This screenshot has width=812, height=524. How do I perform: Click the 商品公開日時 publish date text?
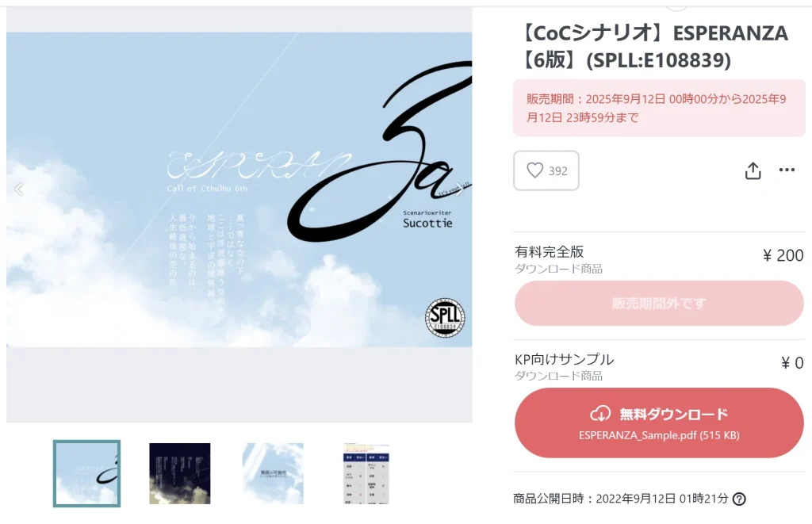coord(620,499)
